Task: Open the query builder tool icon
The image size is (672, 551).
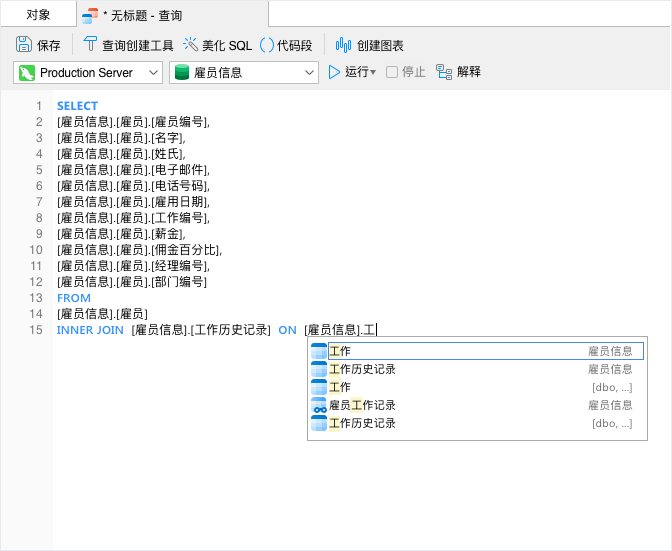Action: [x=90, y=44]
